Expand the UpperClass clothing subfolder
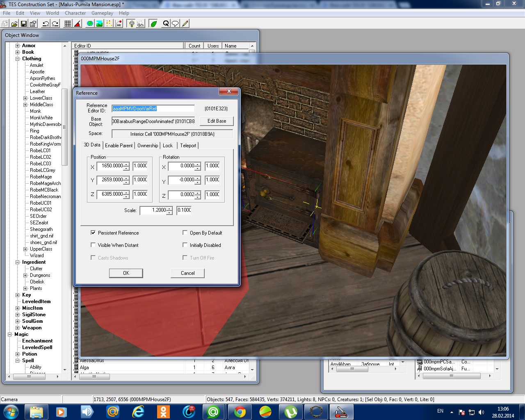Screen dimensions: 525x420 pos(25,249)
